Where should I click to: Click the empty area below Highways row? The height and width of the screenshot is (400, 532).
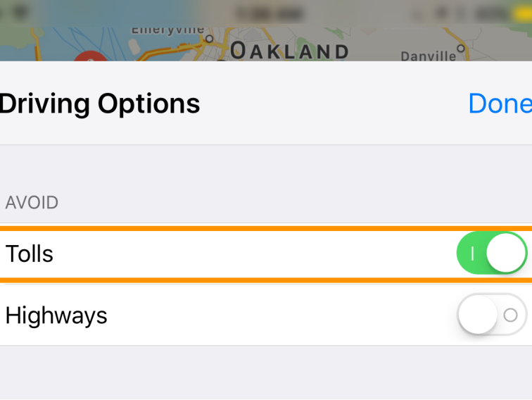coord(266,372)
